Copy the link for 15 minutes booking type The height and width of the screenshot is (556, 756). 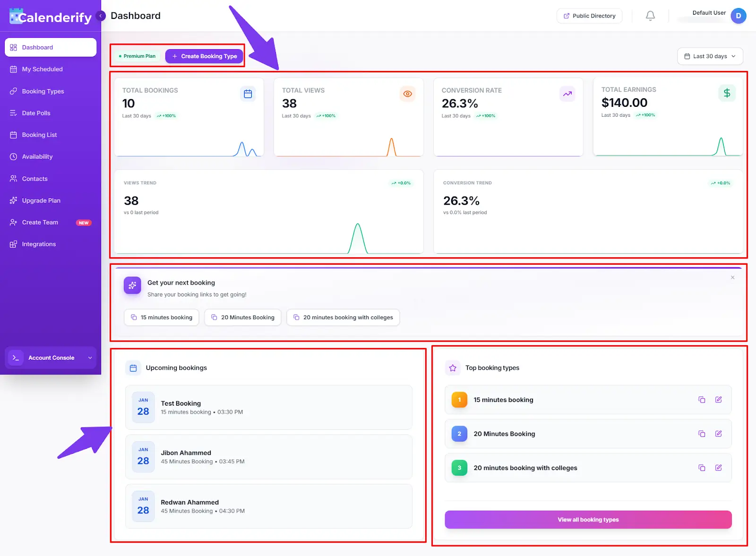(x=702, y=400)
